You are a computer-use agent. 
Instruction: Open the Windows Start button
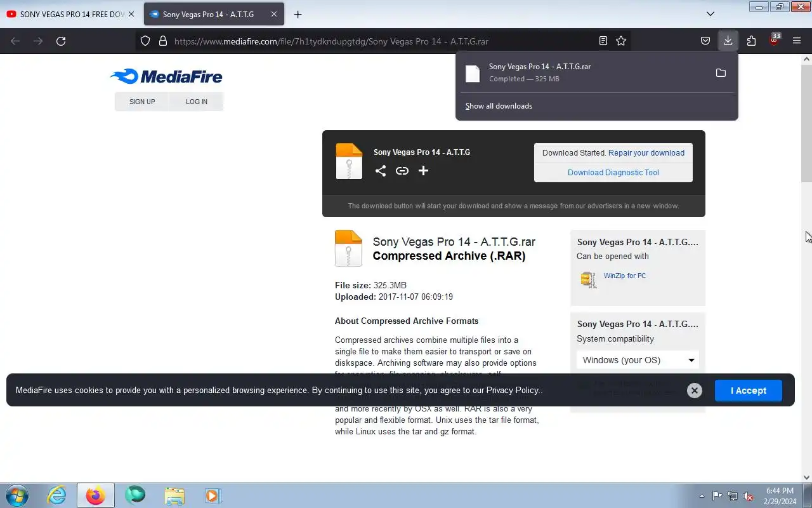17,495
